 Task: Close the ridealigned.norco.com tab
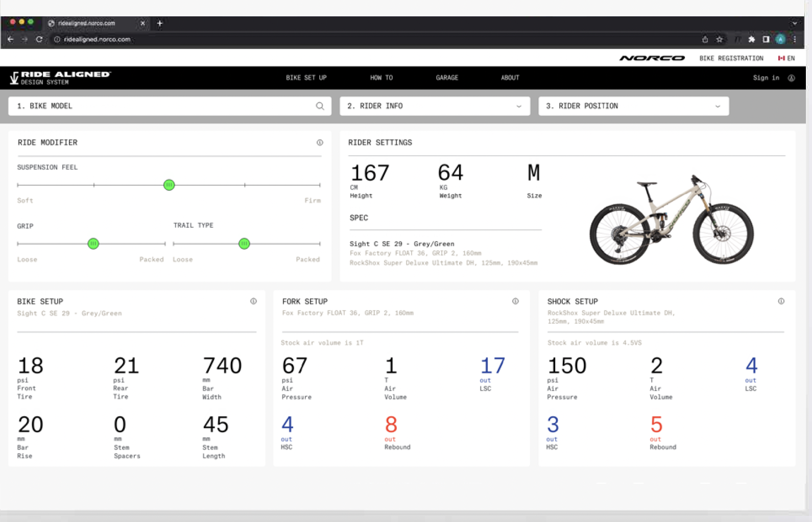point(142,23)
